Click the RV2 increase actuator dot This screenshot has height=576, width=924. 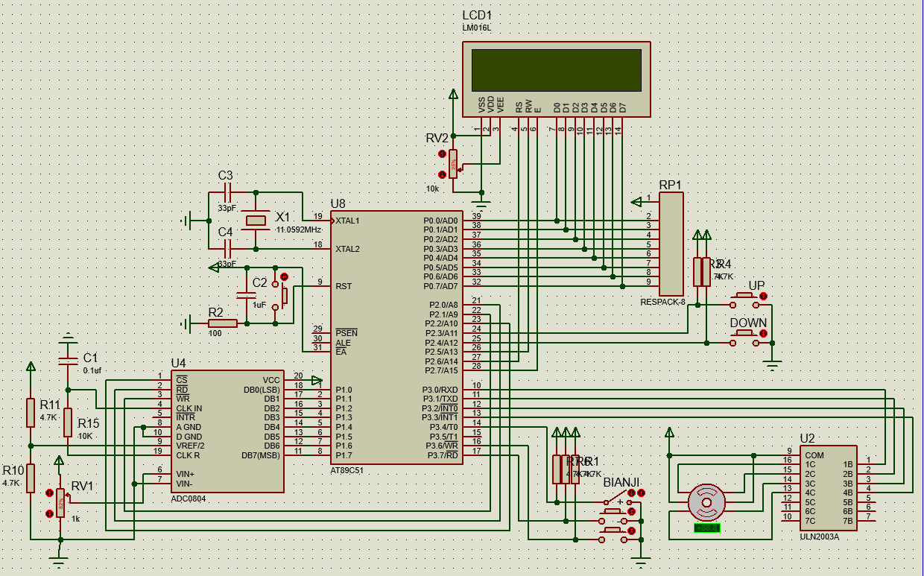point(442,154)
